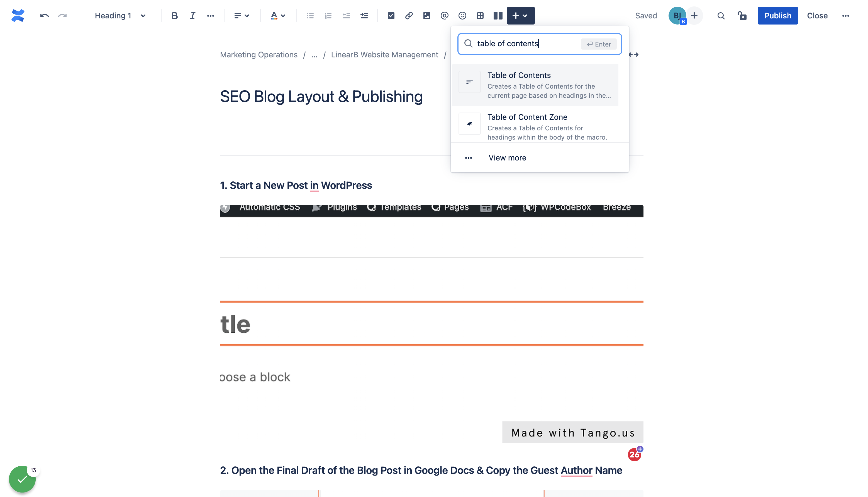The height and width of the screenshot is (497, 868).
Task: Expand the collapsed breadcrumb ellipsis
Action: (314, 55)
